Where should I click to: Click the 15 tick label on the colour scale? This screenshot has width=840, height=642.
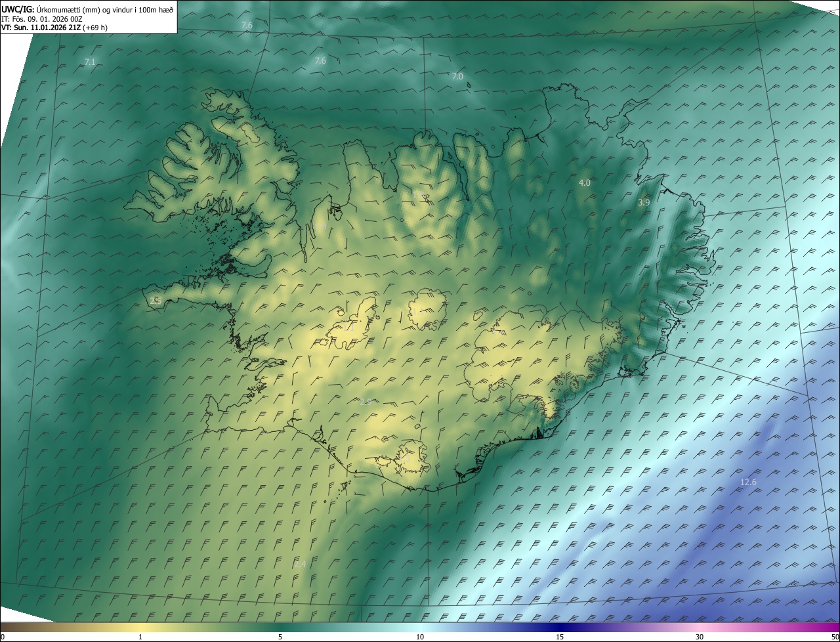coord(560,637)
